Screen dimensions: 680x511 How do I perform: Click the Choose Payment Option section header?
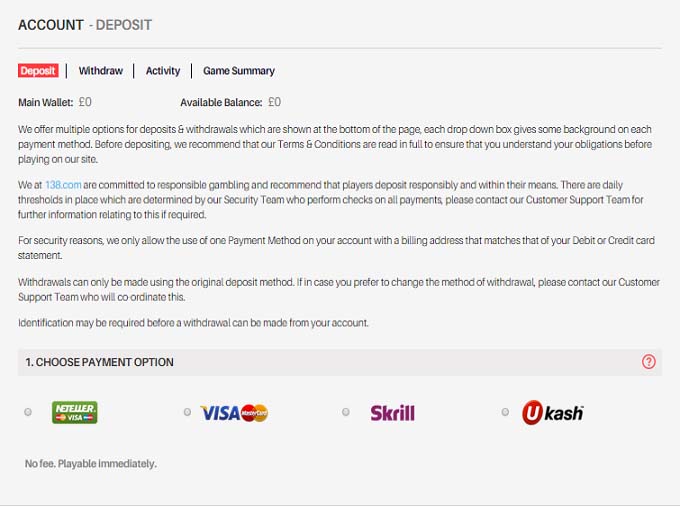click(x=100, y=362)
